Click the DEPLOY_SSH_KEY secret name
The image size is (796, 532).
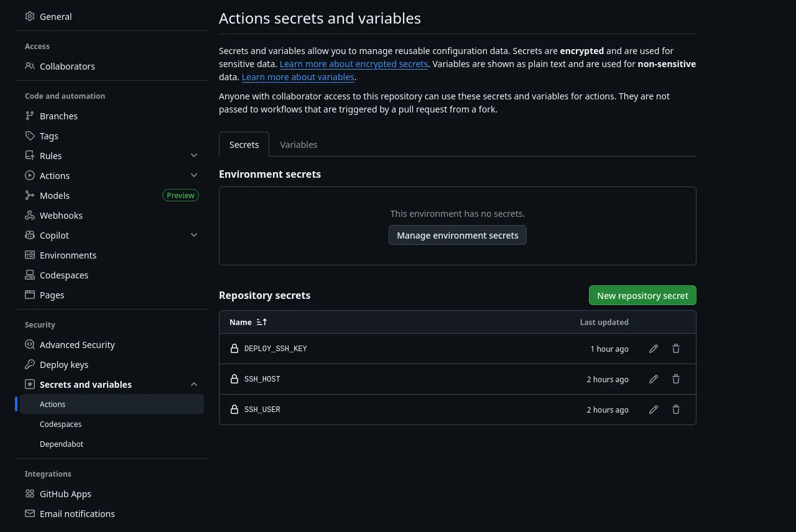click(275, 349)
